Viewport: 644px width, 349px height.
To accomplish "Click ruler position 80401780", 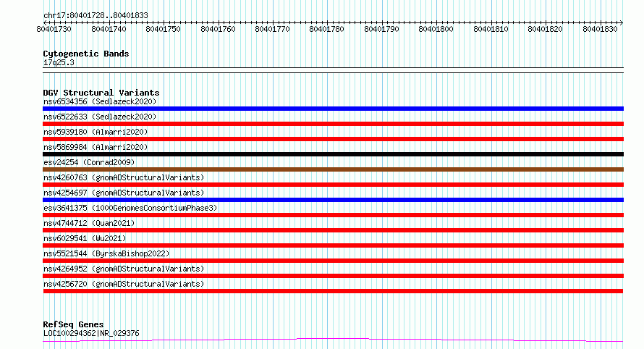I will (x=326, y=29).
